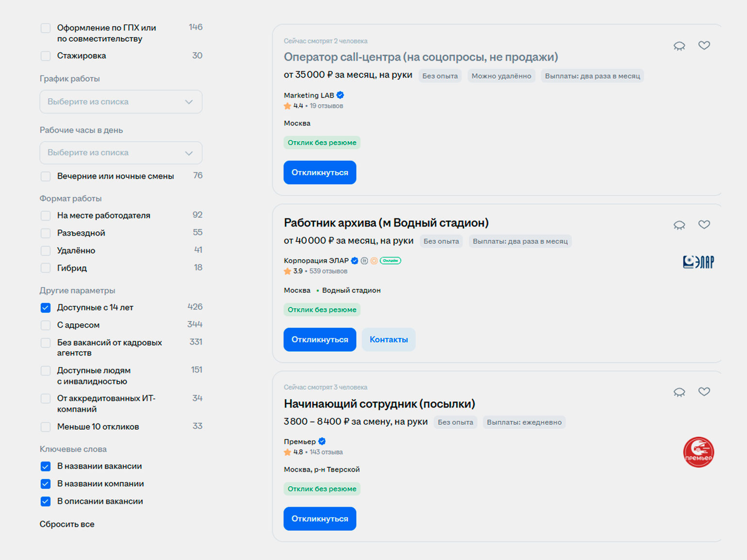
Task: Disable the В названии компании keyword checkbox
Action: pos(46,484)
